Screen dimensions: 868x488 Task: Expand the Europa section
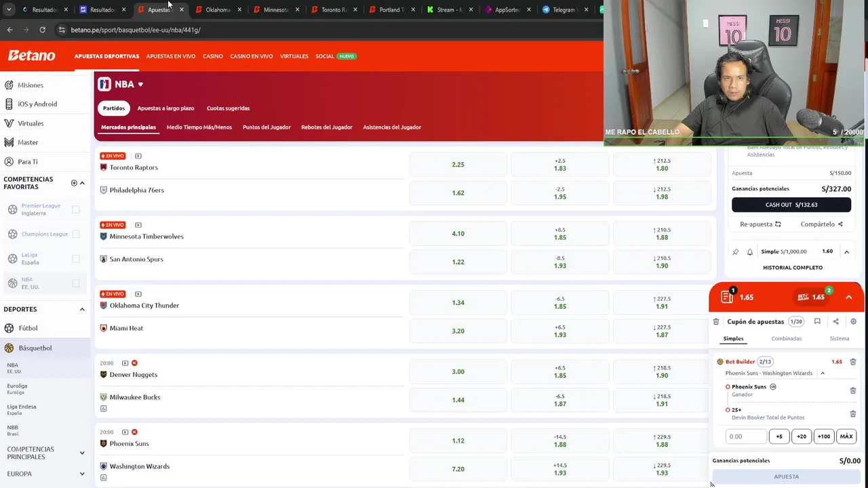pyautogui.click(x=82, y=474)
